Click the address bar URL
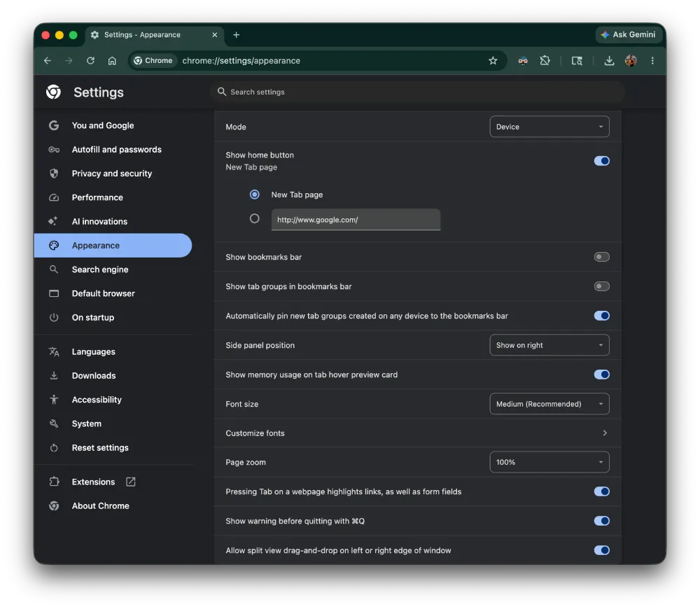700x609 pixels. tap(241, 61)
